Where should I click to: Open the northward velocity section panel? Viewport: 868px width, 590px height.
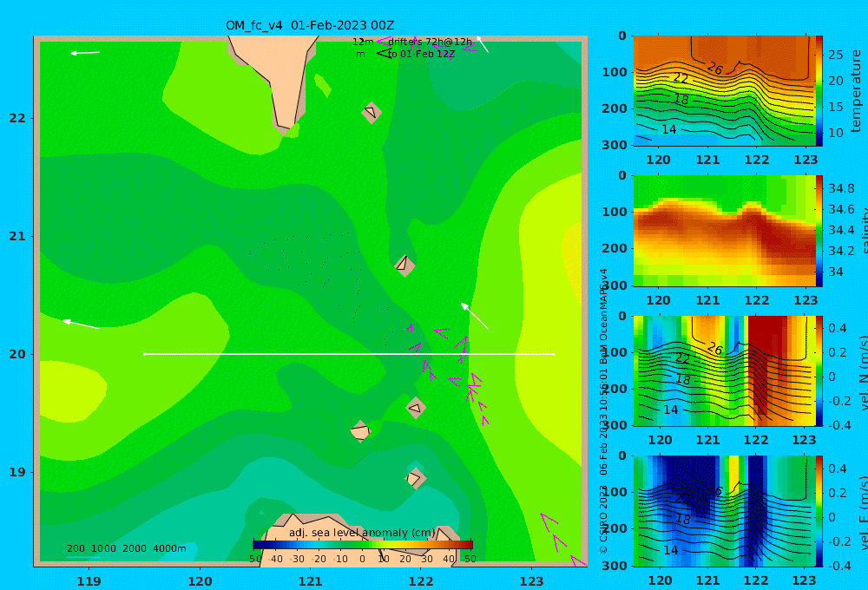(x=724, y=370)
